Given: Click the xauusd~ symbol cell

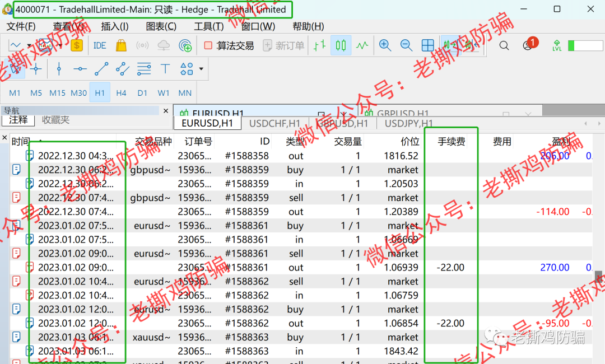Looking at the screenshot, I should click(x=151, y=337).
